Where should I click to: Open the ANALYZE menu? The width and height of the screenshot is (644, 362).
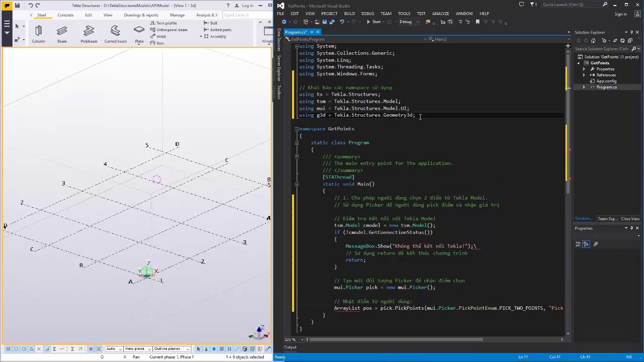click(441, 14)
